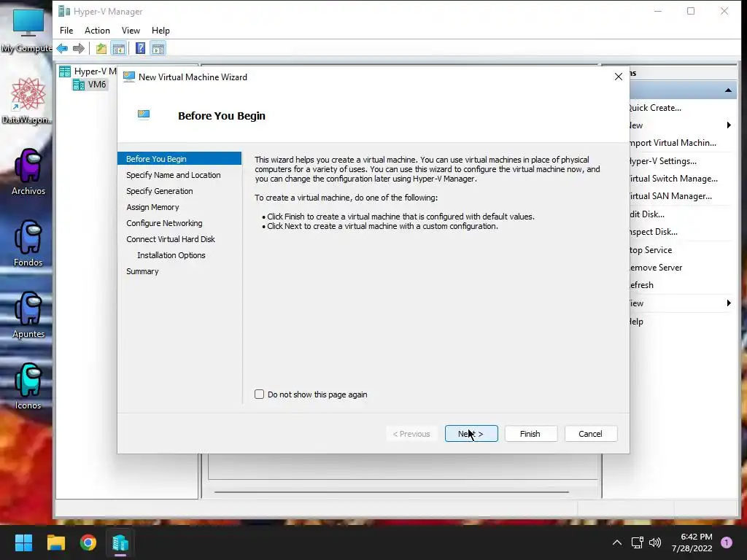Viewport: 747px width, 560px height.
Task: Open Virtual Switch Manager action
Action: tap(673, 179)
